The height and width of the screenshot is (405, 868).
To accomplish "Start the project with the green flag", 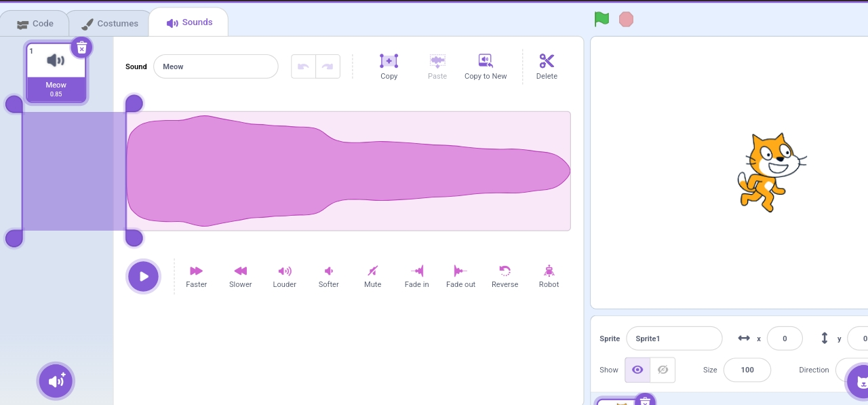I will (x=601, y=19).
